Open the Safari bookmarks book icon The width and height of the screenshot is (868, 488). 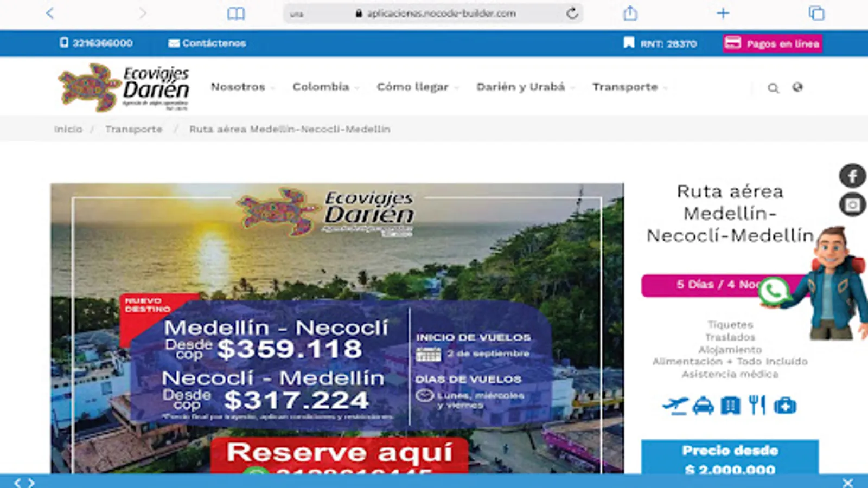click(236, 14)
